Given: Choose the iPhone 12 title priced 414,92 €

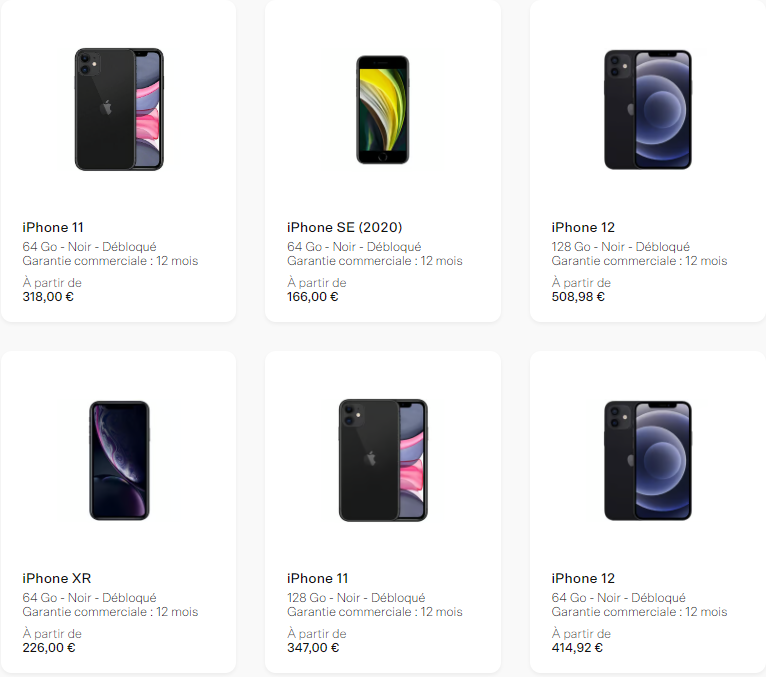Looking at the screenshot, I should (583, 578).
